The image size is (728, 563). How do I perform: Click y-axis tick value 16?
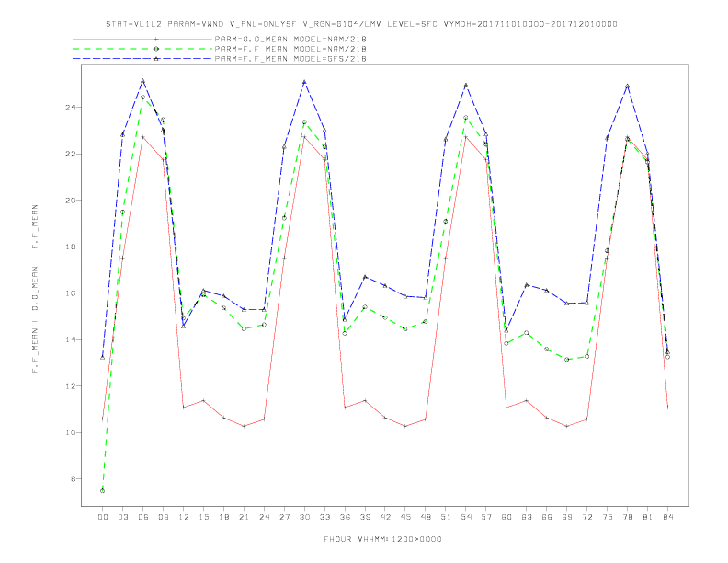pos(71,293)
